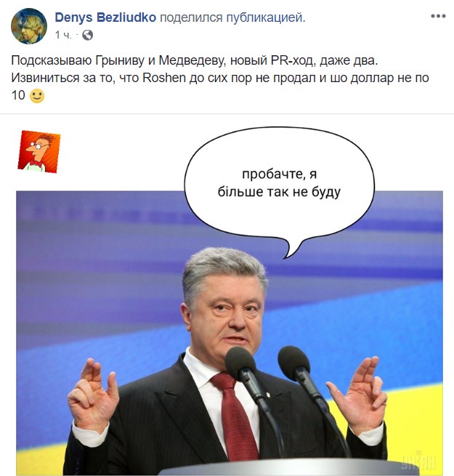The image size is (454, 476).
Task: Open Denys Bezliudko's profile picture
Action: tap(29, 26)
